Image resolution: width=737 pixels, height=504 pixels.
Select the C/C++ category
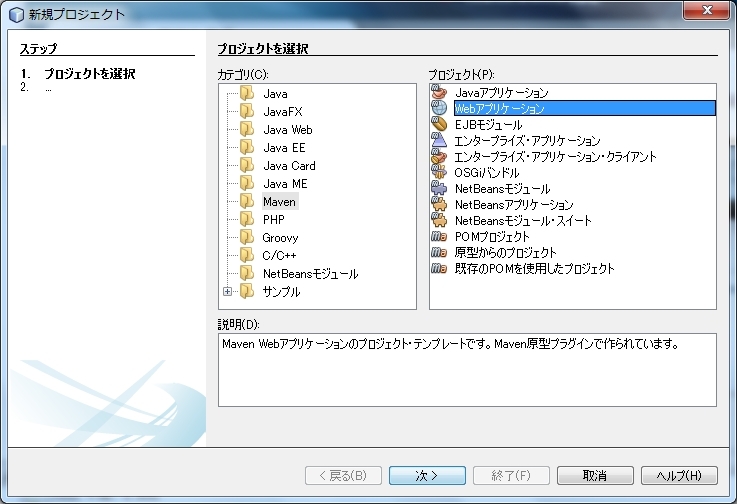[x=280, y=255]
